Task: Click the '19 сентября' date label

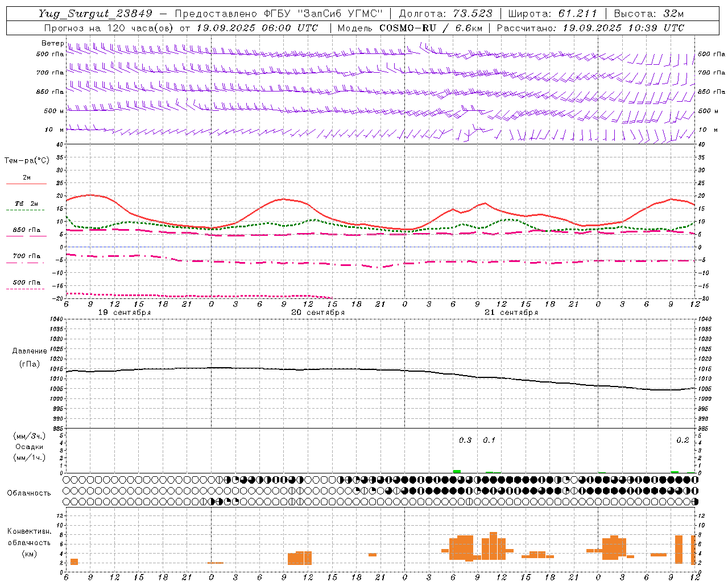Action: click(125, 313)
